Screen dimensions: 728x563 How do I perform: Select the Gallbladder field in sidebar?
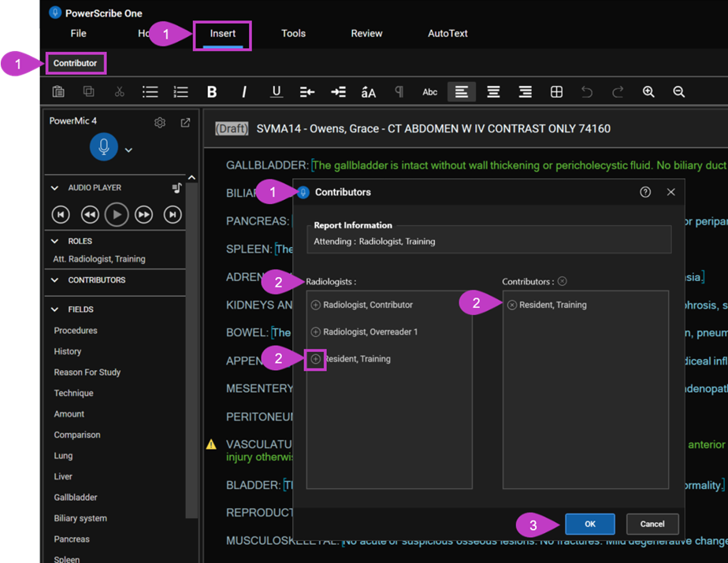[76, 498]
